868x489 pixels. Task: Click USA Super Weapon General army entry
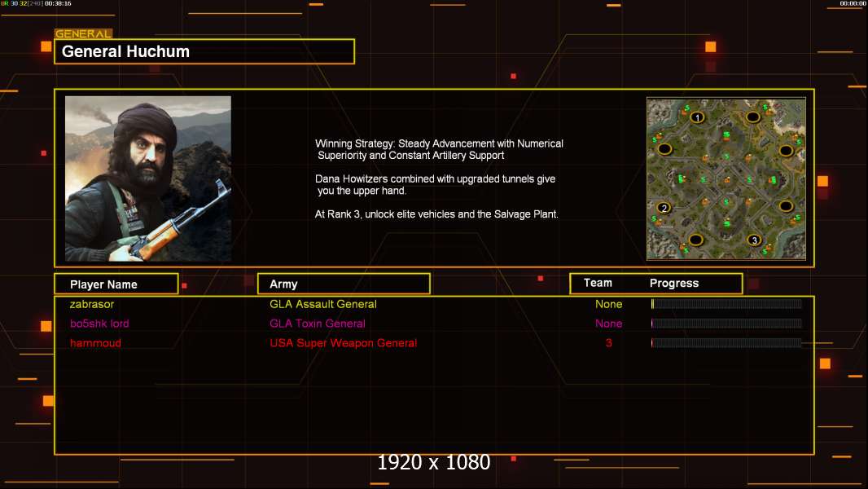[x=344, y=343]
